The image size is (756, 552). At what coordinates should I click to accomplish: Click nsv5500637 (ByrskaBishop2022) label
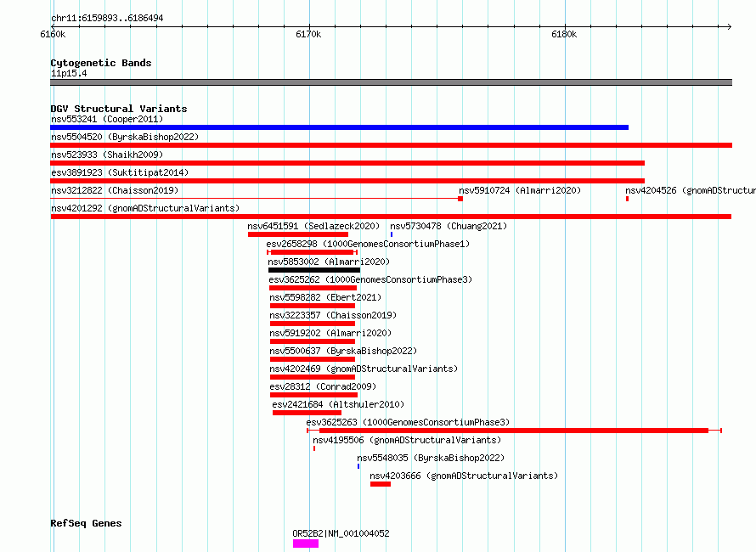pos(343,351)
